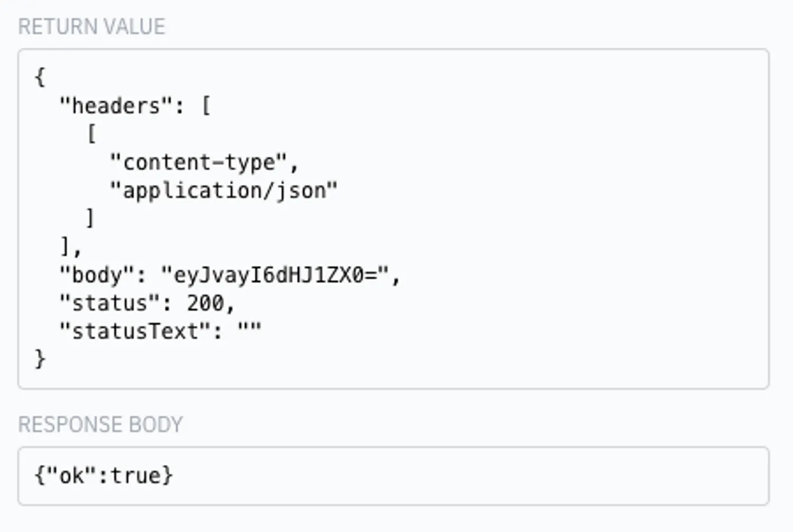This screenshot has width=793, height=532.
Task: Click empty space inside the response body box
Action: pos(476,475)
